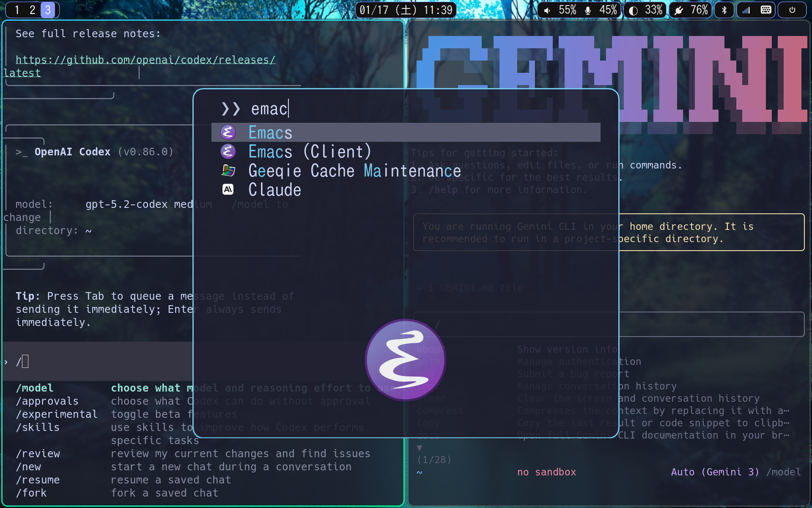Click the battery charging indicator
Image resolution: width=812 pixels, height=508 pixels.
click(x=679, y=10)
